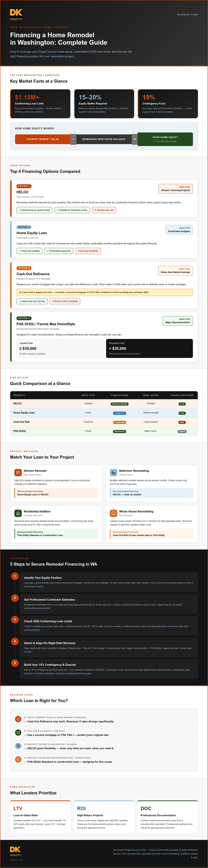
Task: Click the Your Home Equity block
Action: click(165, 139)
